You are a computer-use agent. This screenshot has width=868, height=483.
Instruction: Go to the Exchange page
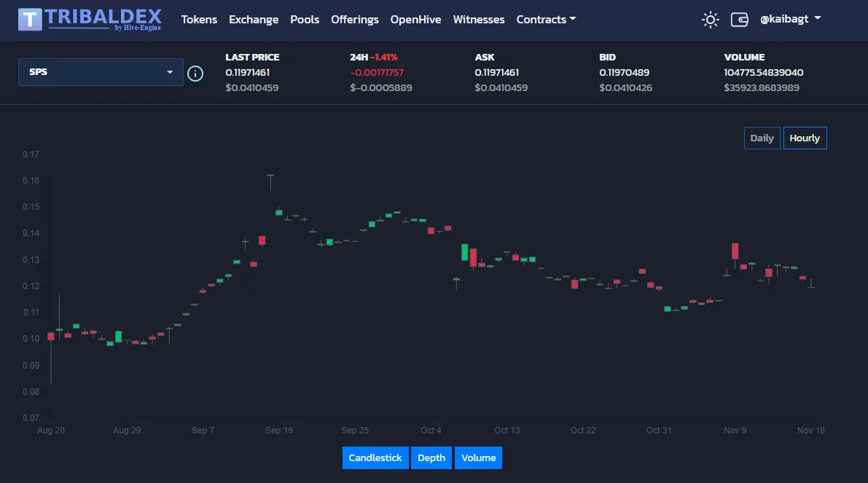254,20
